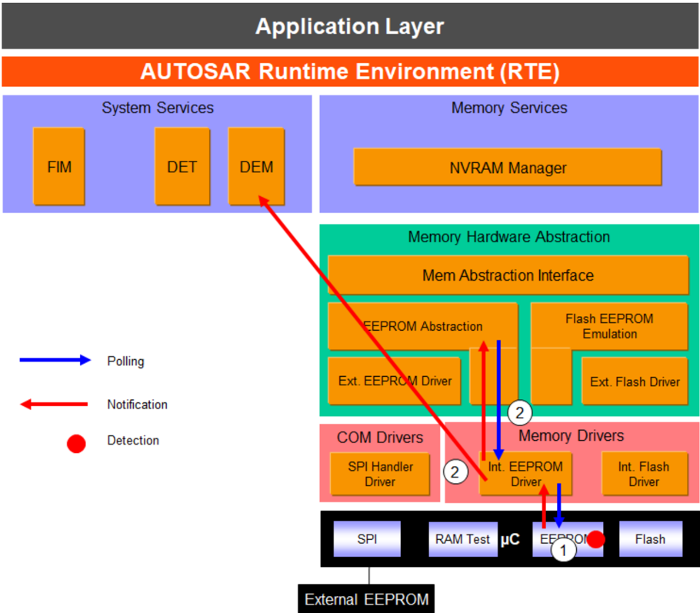Screen dimensions: 700x613
Task: Select the SPI Handler Driver block
Action: (x=380, y=474)
